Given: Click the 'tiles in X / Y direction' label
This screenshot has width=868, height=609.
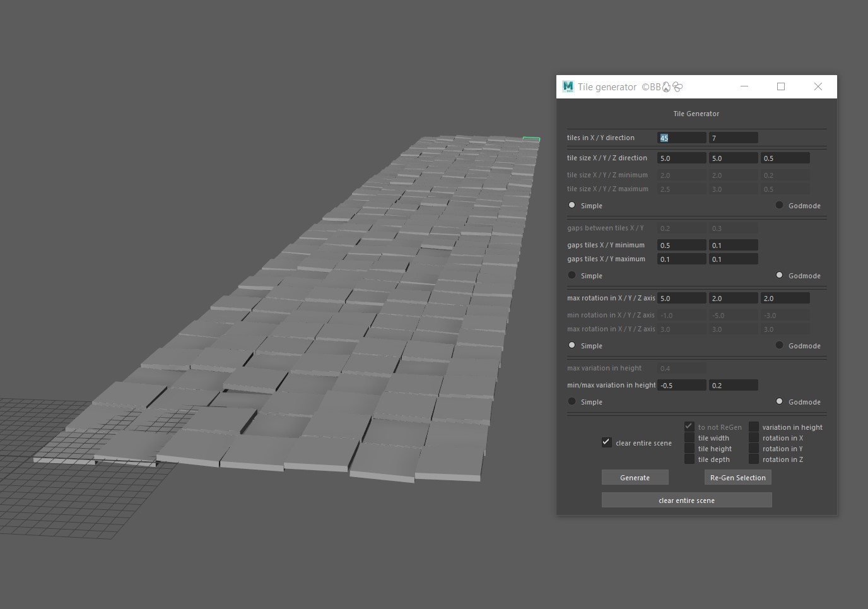Looking at the screenshot, I should pyautogui.click(x=601, y=138).
